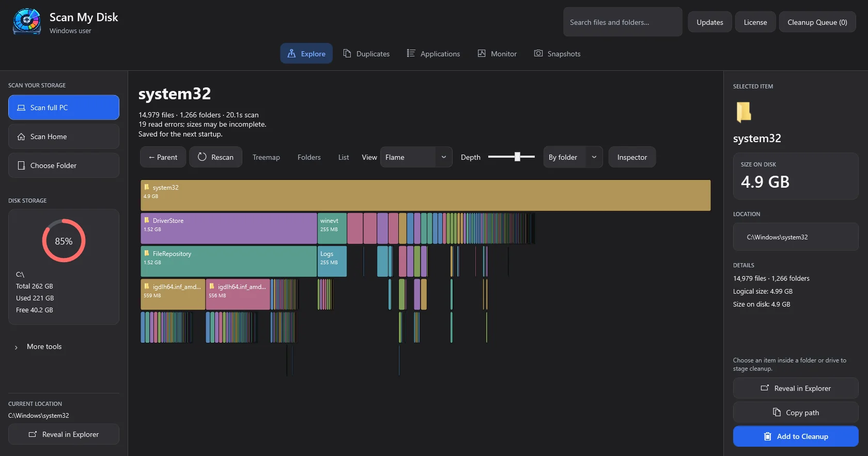This screenshot has width=868, height=456.
Task: Select the 559 MB igdlh64.inf_amd block
Action: pos(173,294)
